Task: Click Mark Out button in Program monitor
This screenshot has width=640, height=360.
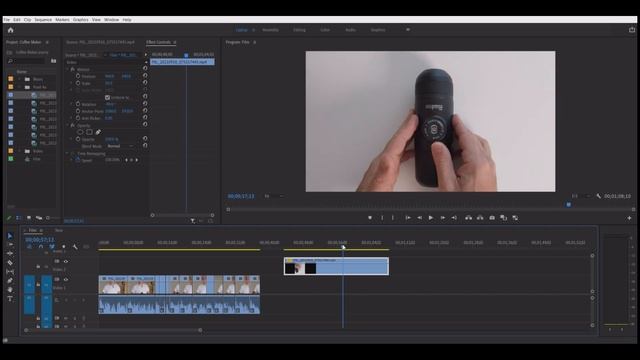Action: pyautogui.click(x=393, y=218)
